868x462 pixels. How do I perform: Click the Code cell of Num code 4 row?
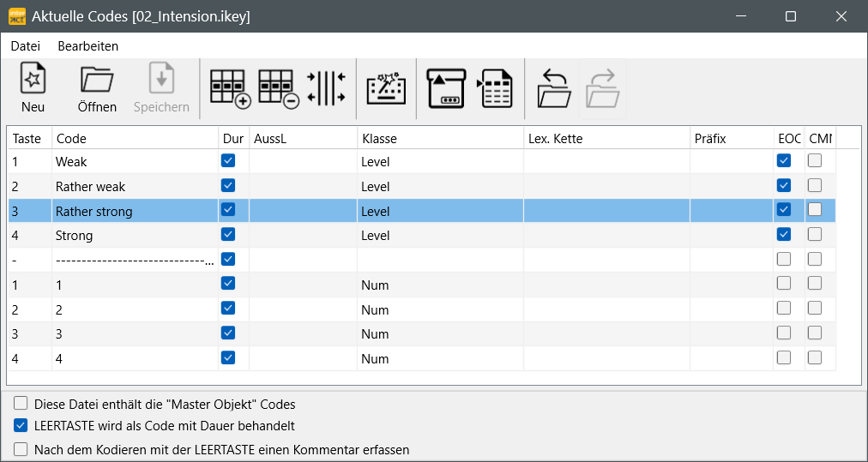135,358
